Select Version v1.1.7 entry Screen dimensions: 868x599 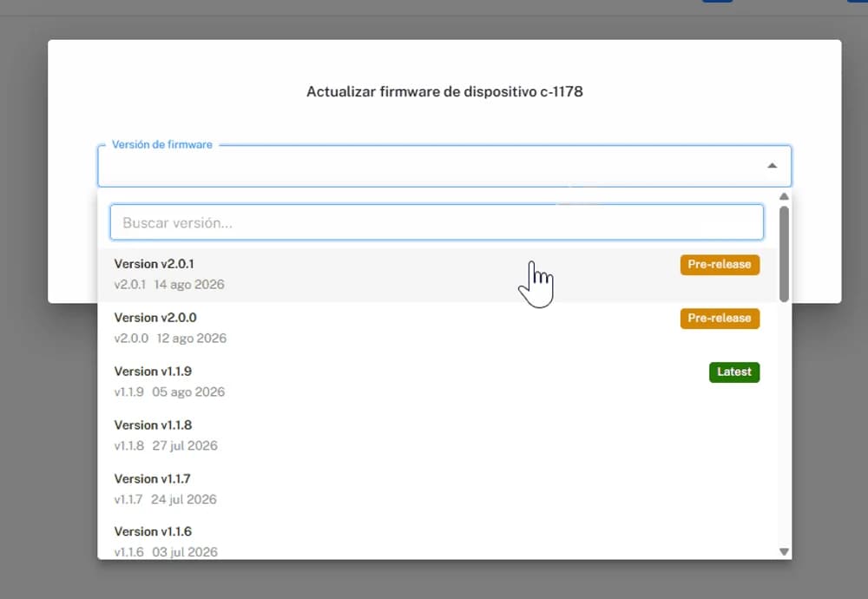(437, 490)
